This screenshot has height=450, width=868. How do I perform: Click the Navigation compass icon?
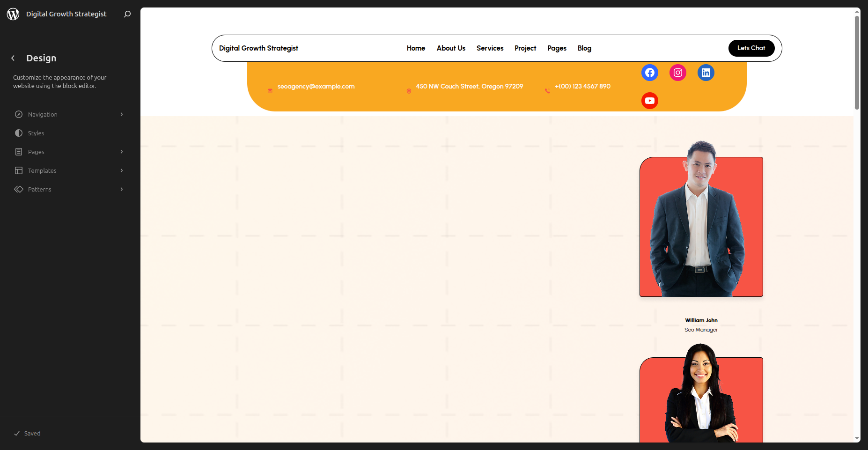coord(19,114)
